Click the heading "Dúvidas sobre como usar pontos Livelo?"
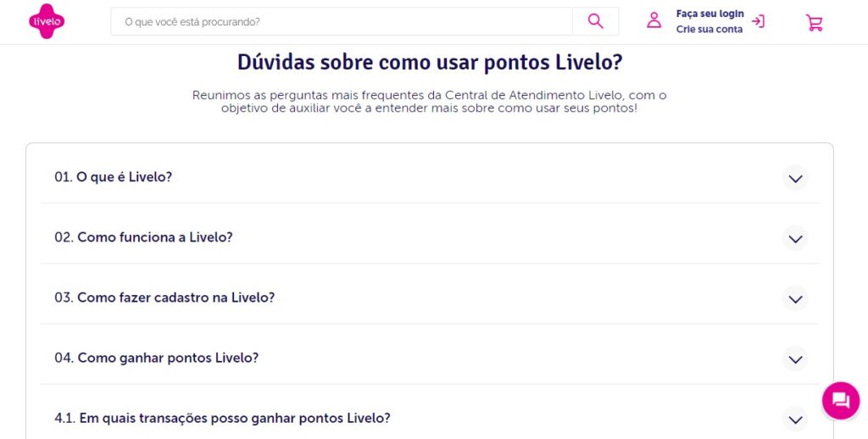868x439 pixels. coord(430,63)
